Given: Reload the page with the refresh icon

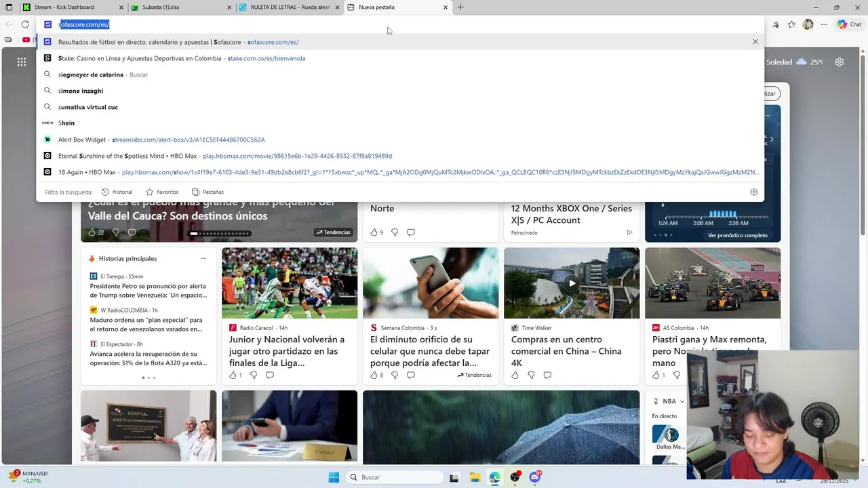Looking at the screenshot, I should (x=25, y=24).
